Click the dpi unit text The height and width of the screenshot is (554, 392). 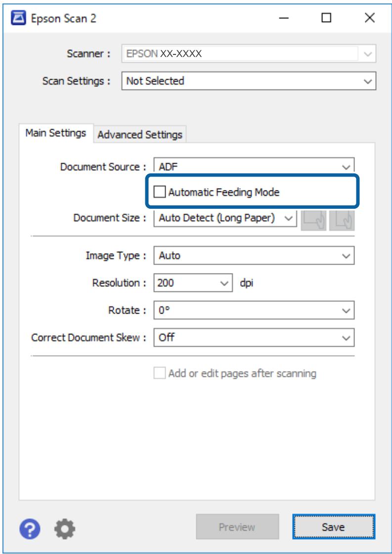tap(247, 283)
